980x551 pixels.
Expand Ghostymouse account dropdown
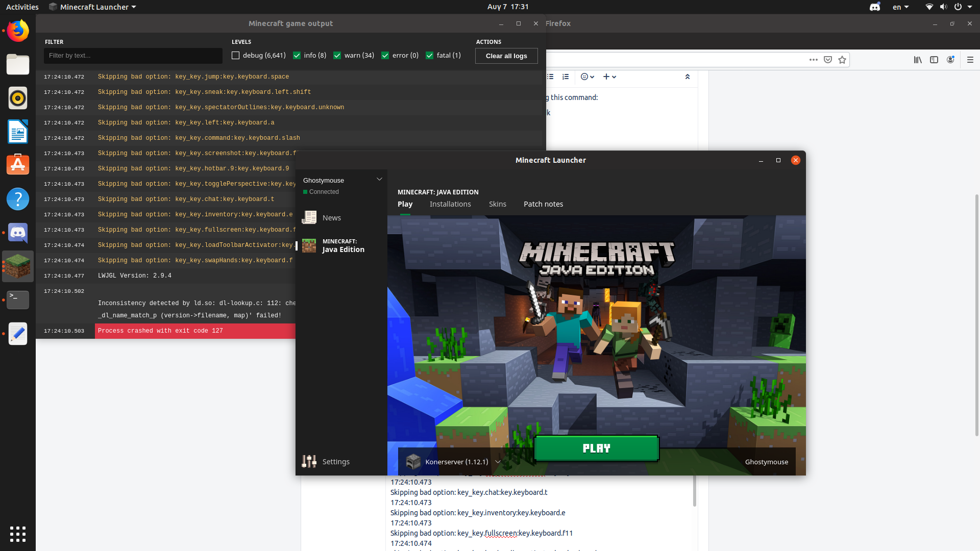click(379, 180)
